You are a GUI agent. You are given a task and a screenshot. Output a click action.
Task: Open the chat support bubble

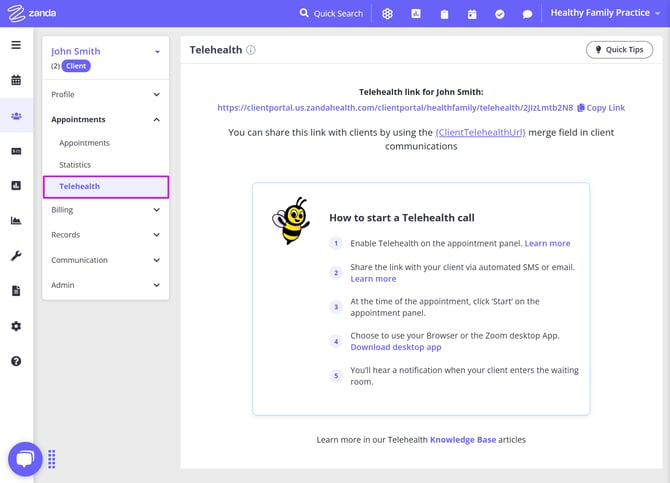pos(25,459)
